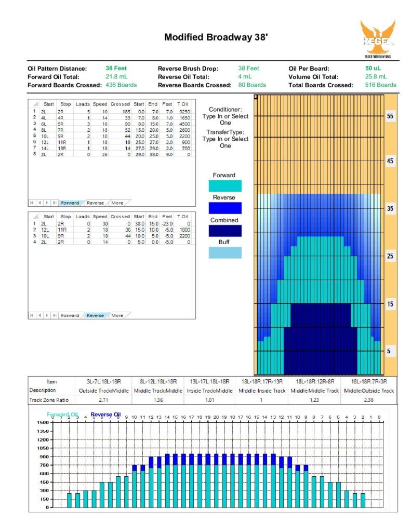Click Track Zone Ratio value '1.36'

[158, 400]
